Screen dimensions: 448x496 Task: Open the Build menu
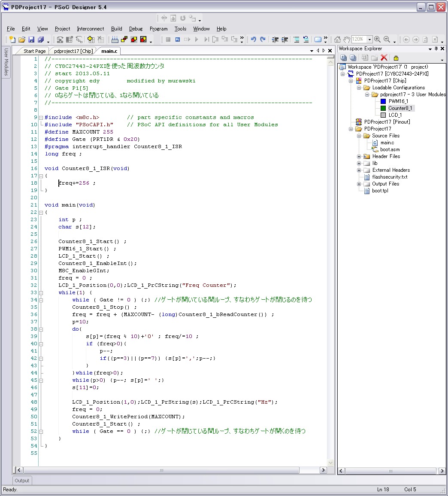pos(116,29)
